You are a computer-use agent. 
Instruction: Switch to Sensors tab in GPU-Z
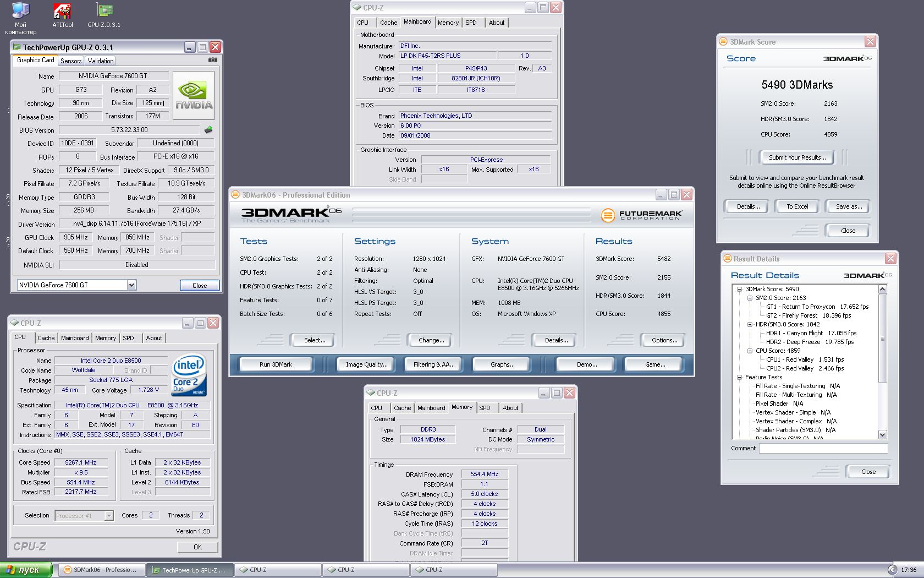[71, 61]
